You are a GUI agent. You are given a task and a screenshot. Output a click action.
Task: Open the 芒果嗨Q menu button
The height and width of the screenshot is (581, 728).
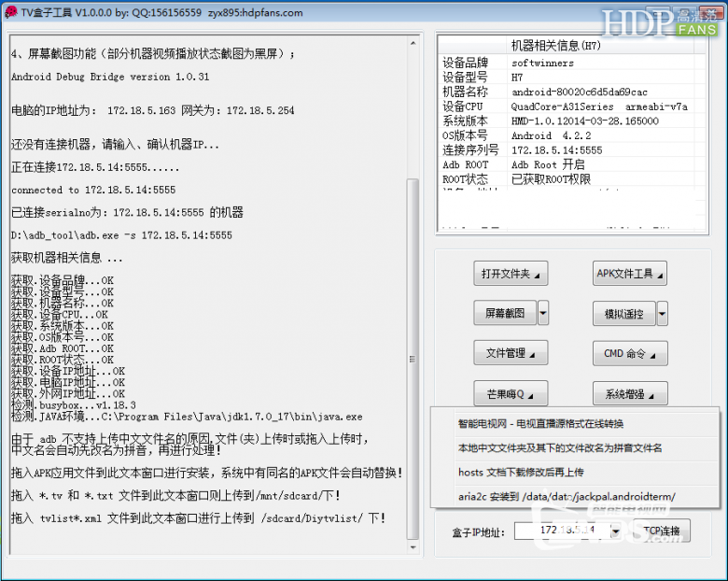[511, 393]
